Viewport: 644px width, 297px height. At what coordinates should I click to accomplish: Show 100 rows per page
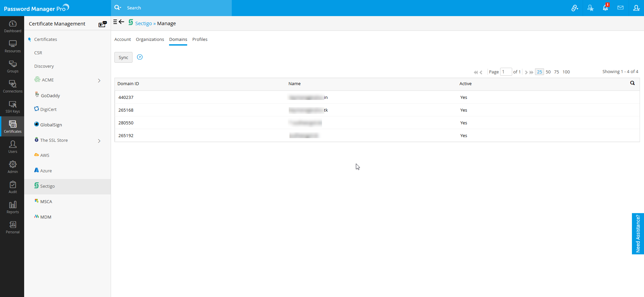(x=566, y=72)
